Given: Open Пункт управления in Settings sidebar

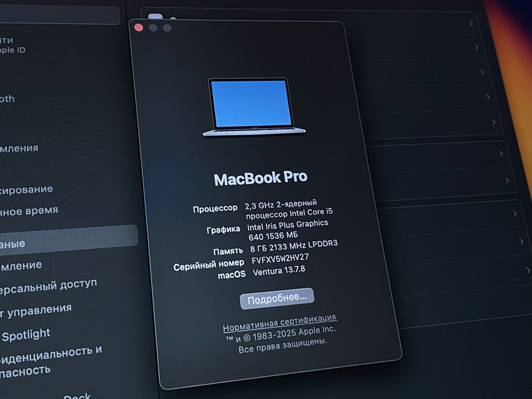Looking at the screenshot, I should pyautogui.click(x=36, y=311).
